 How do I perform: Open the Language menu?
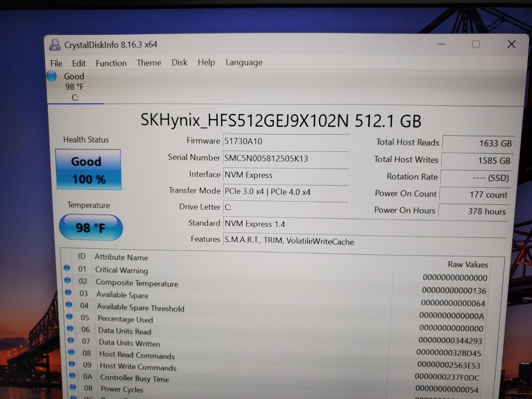coord(244,63)
